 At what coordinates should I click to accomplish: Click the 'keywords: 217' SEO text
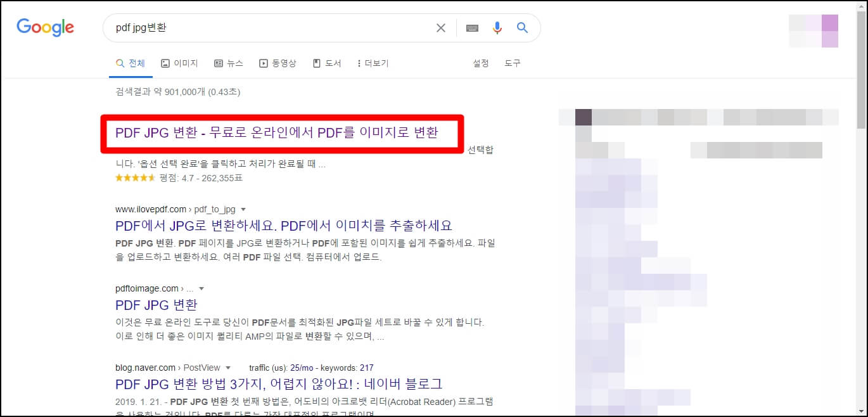[348, 368]
